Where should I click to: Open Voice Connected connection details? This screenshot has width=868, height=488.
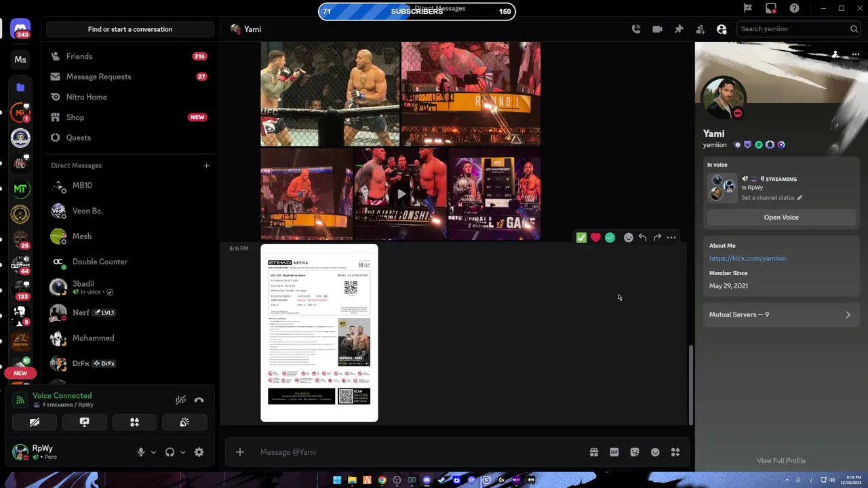coord(62,396)
